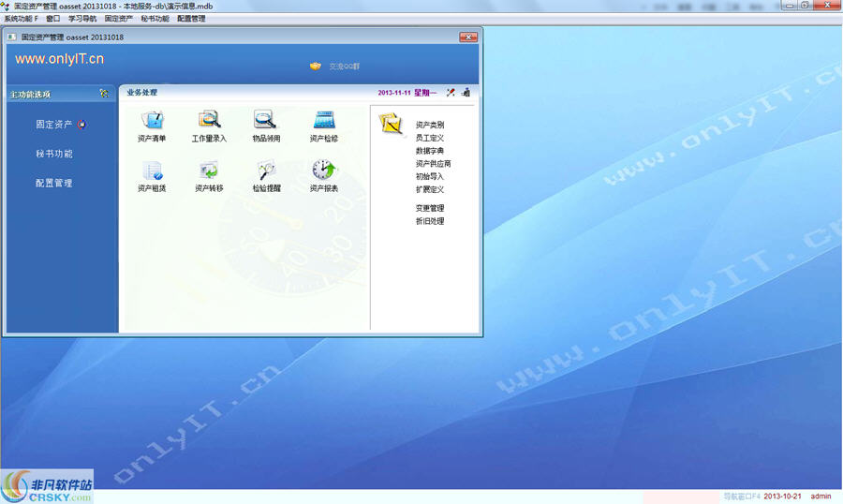
Task: Select 秘书功能 in the left sidebar
Action: click(53, 154)
